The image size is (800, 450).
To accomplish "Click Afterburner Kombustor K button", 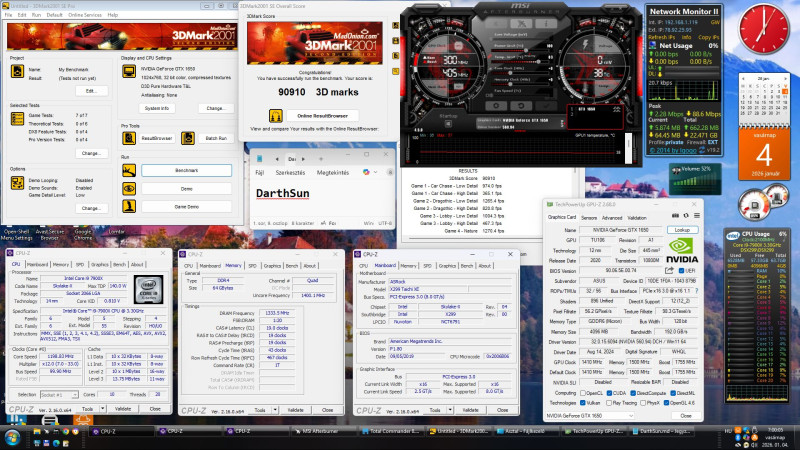I will [496, 23].
